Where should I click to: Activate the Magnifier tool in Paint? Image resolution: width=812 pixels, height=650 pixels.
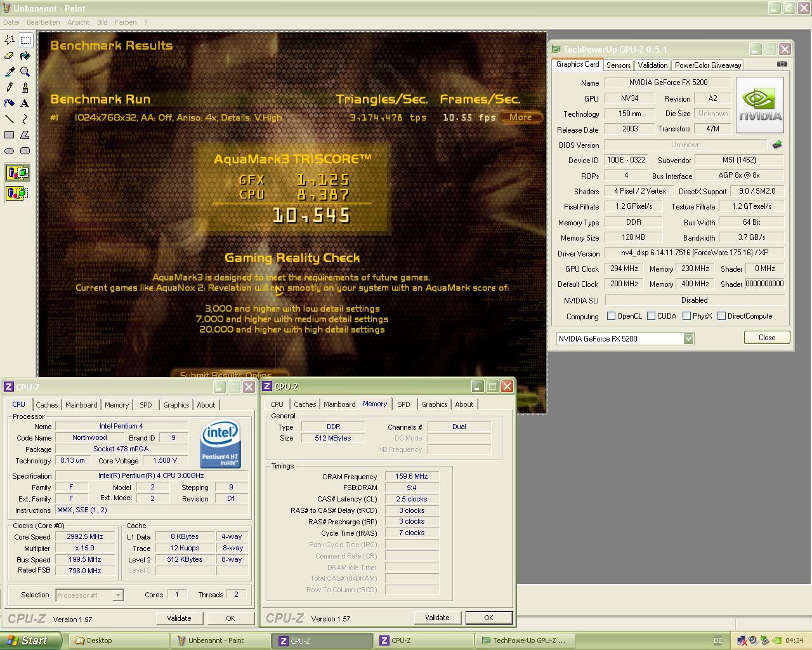point(25,72)
